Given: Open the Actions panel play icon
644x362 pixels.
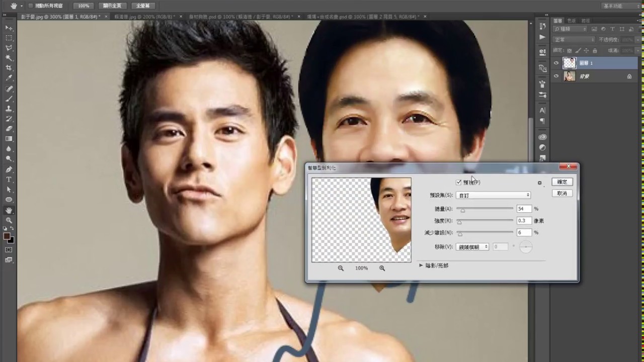Looking at the screenshot, I should tap(542, 37).
